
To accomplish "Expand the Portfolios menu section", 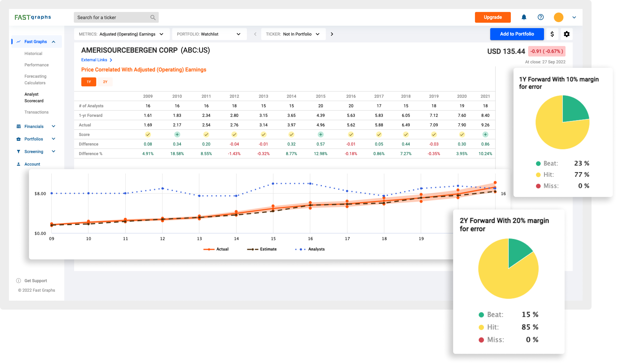I will [53, 139].
